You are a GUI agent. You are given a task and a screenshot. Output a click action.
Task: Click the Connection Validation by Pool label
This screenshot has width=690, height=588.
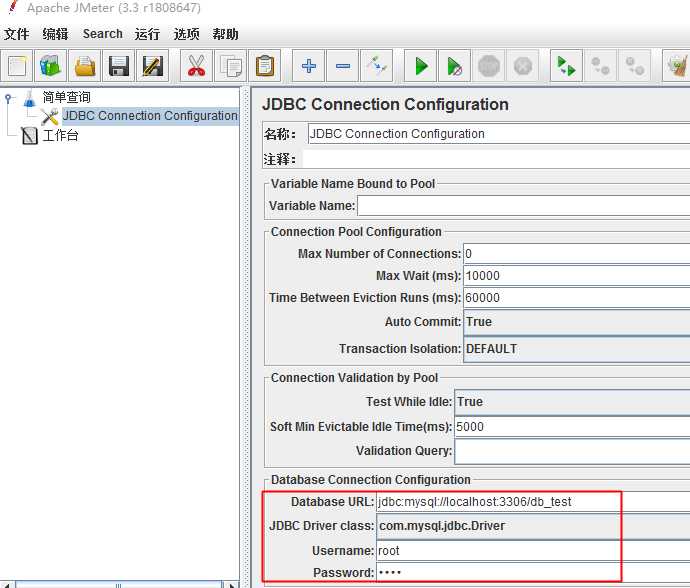click(354, 378)
